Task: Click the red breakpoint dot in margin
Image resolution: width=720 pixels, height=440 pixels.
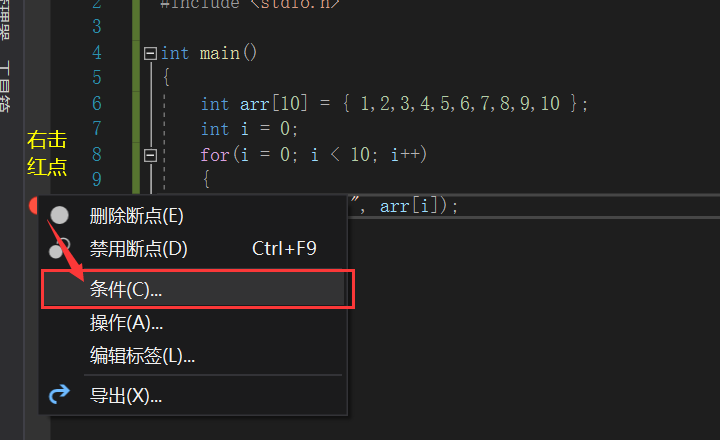Action: click(34, 205)
